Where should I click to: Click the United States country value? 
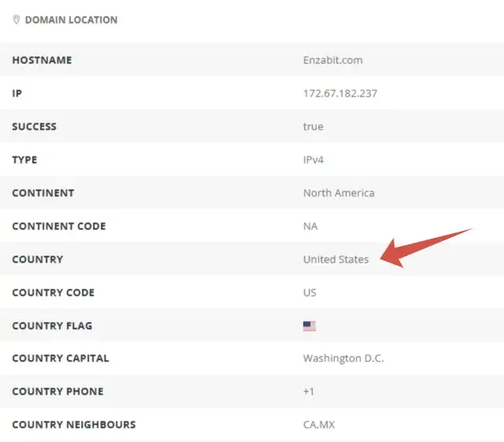[x=336, y=259]
